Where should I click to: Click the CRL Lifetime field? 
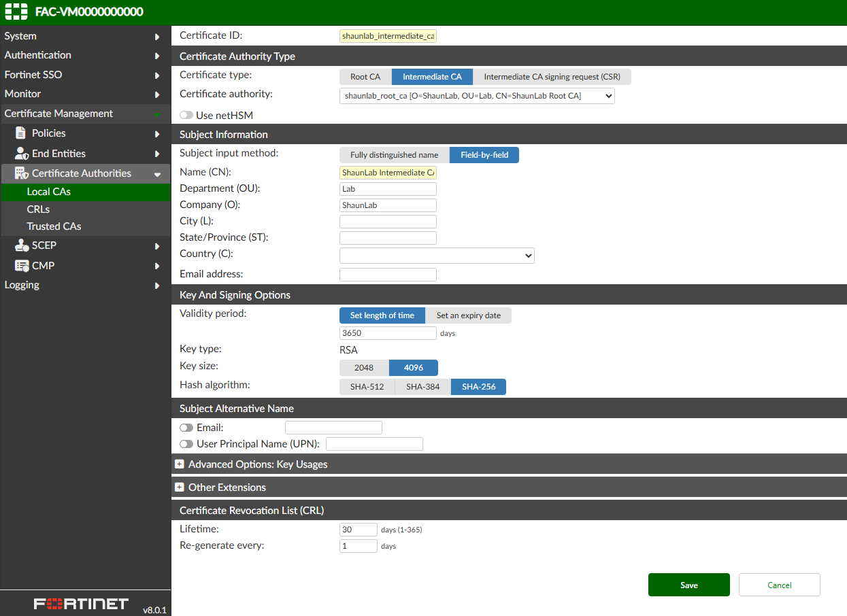pyautogui.click(x=359, y=530)
